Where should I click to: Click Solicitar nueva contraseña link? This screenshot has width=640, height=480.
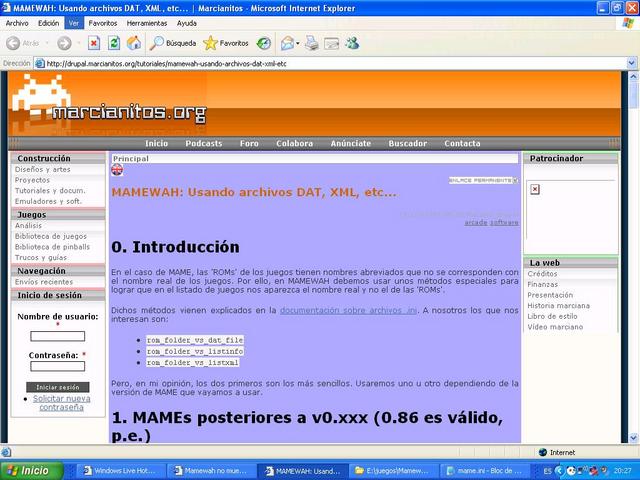pos(62,403)
